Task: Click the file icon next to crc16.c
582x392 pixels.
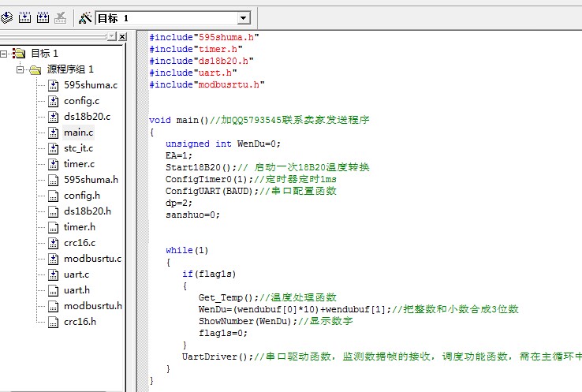Action: [x=53, y=244]
